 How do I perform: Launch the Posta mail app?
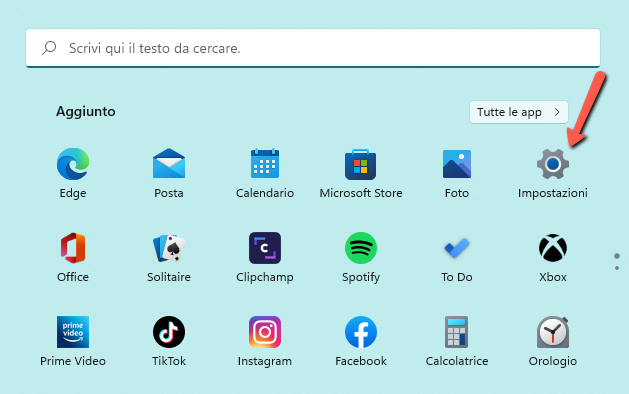pyautogui.click(x=169, y=164)
